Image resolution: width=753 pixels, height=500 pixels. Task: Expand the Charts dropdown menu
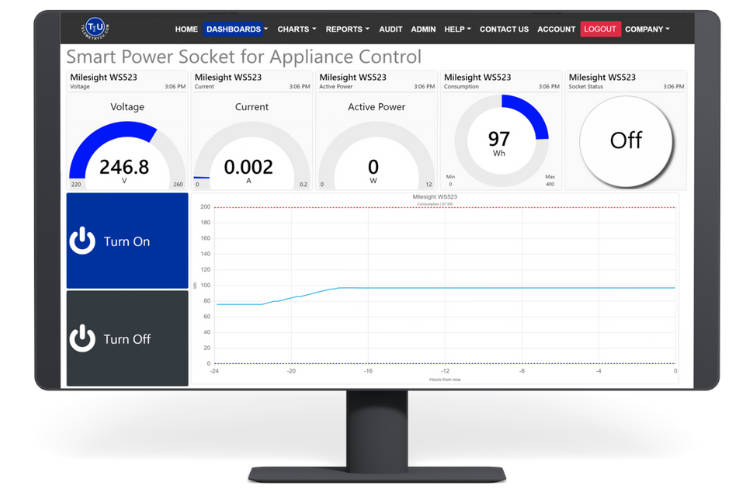[297, 29]
